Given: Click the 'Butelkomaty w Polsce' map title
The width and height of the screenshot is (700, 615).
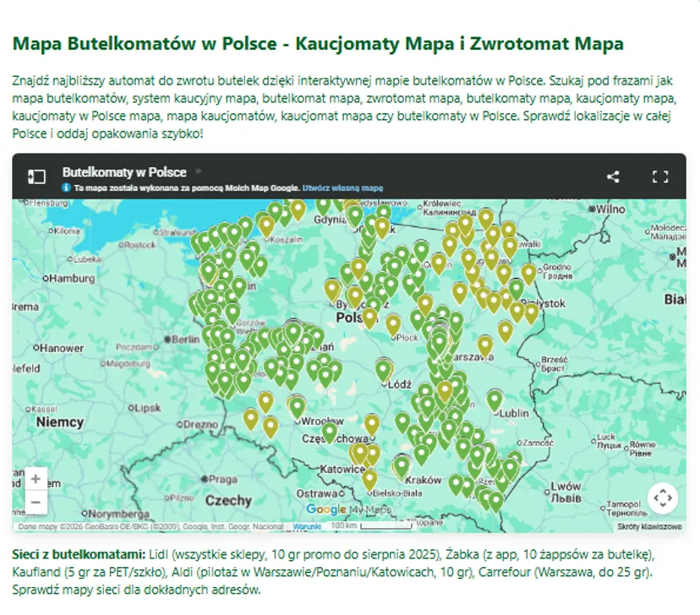Looking at the screenshot, I should [124, 172].
